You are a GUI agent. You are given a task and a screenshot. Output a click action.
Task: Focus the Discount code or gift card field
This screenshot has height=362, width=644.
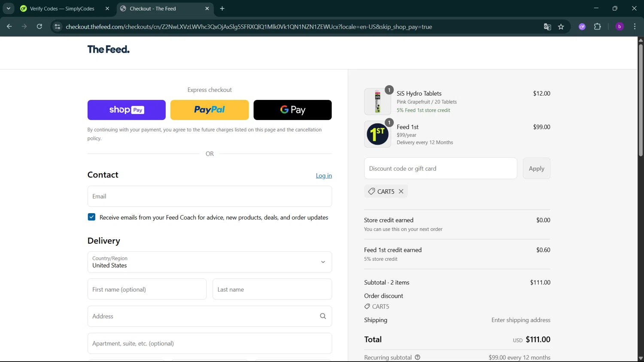coord(440,169)
